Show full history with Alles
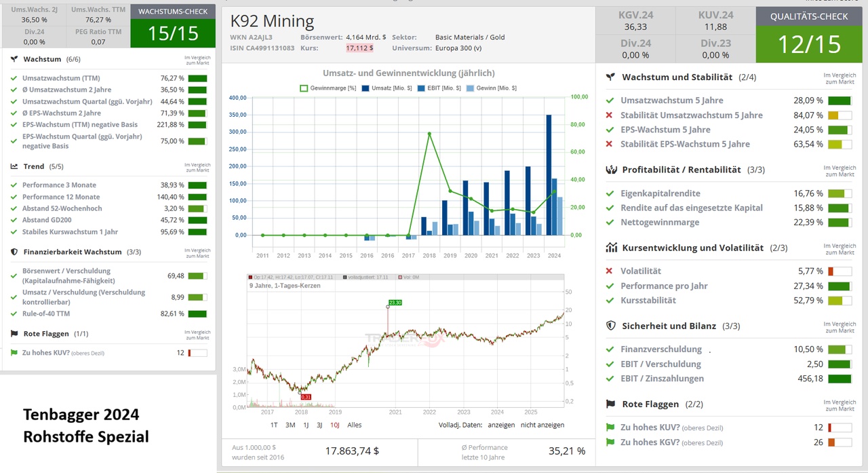The height and width of the screenshot is (473, 868). (x=354, y=425)
